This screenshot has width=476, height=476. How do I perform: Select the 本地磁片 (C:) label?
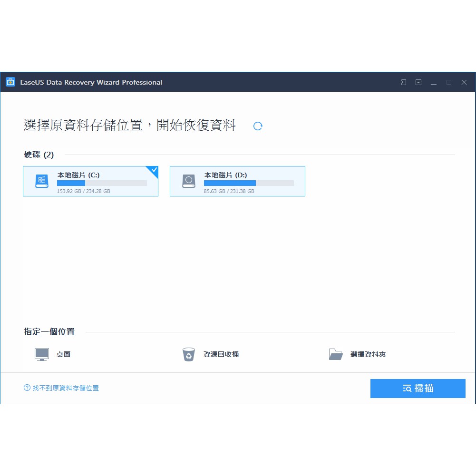(78, 175)
